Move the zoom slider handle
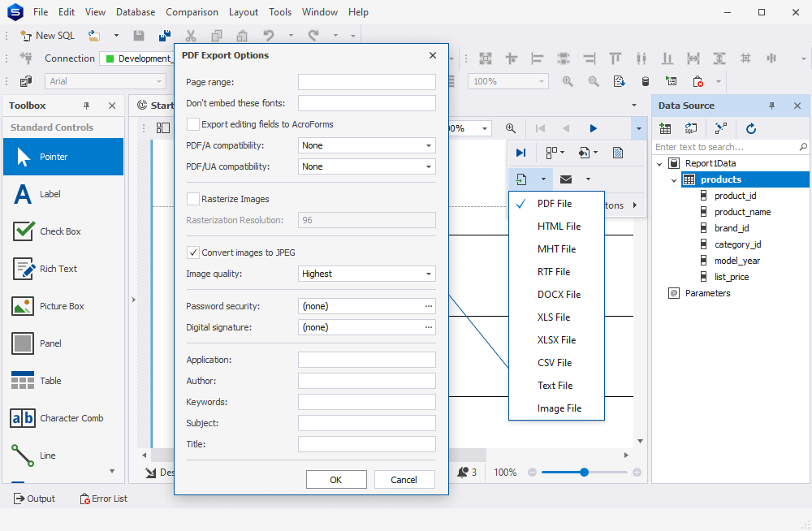 point(584,472)
